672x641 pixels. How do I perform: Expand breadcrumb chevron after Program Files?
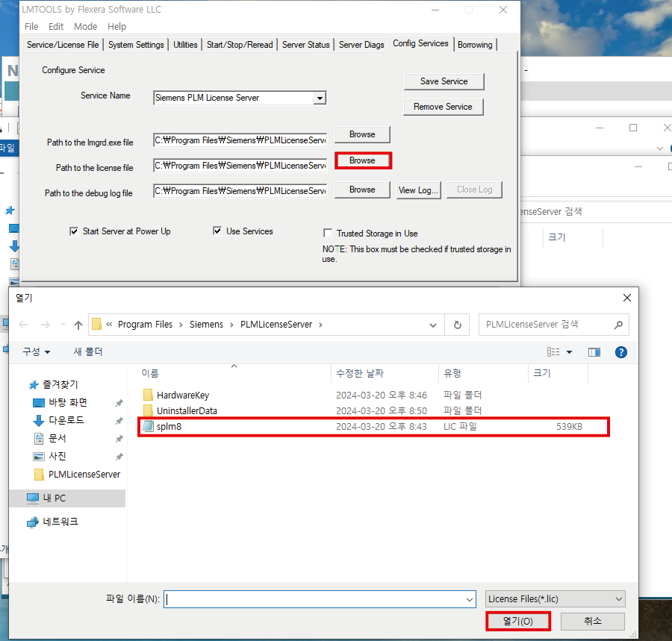pos(181,325)
